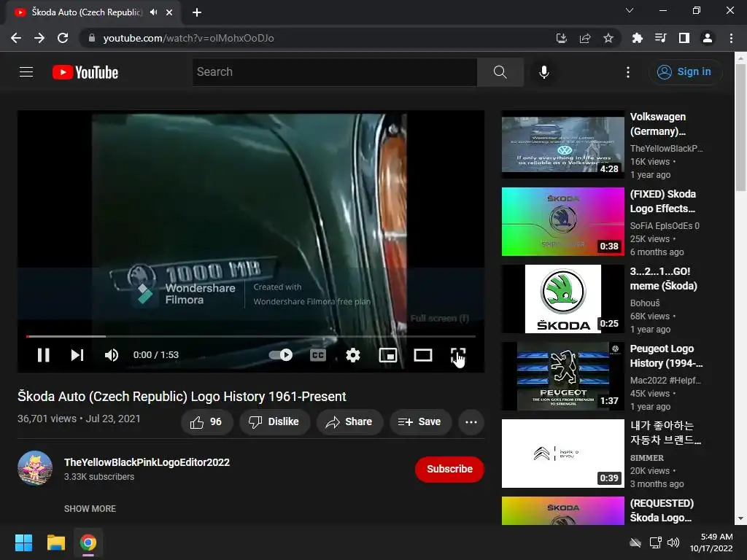Click the scrollbar down arrow
747x560 pixels.
pyautogui.click(x=740, y=519)
